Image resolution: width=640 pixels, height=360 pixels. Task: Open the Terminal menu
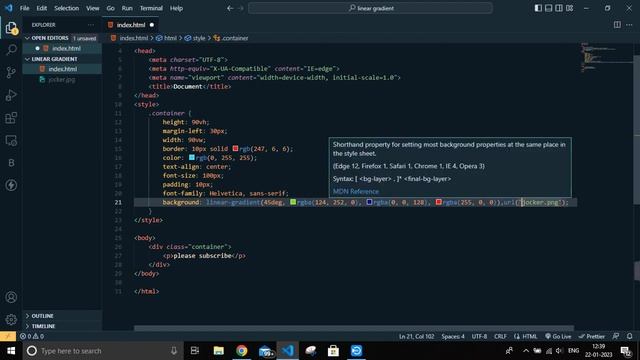tap(151, 8)
